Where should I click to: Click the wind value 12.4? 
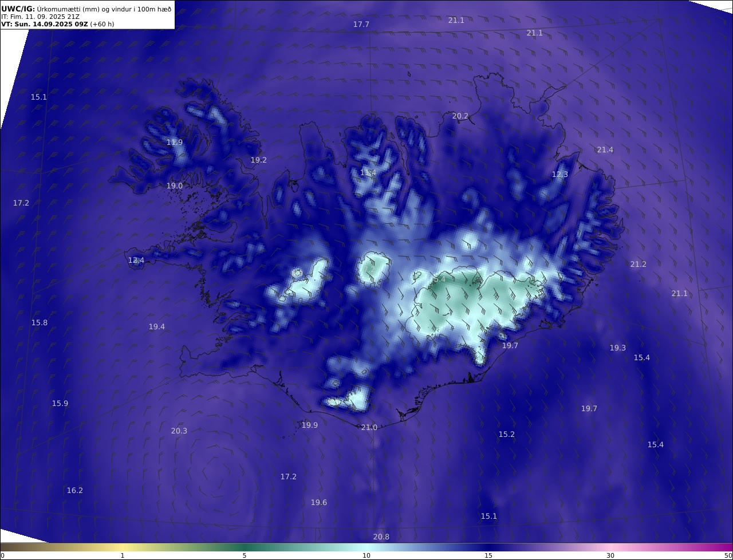tap(136, 261)
